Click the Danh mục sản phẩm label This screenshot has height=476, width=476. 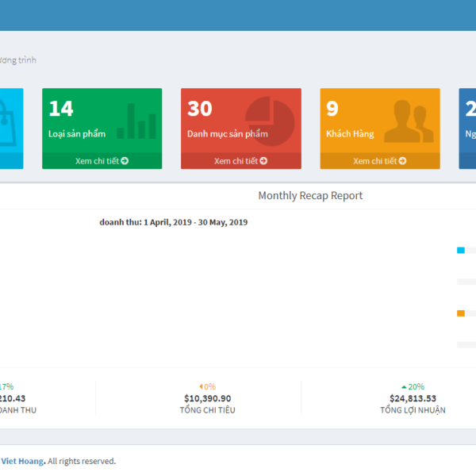pos(227,134)
